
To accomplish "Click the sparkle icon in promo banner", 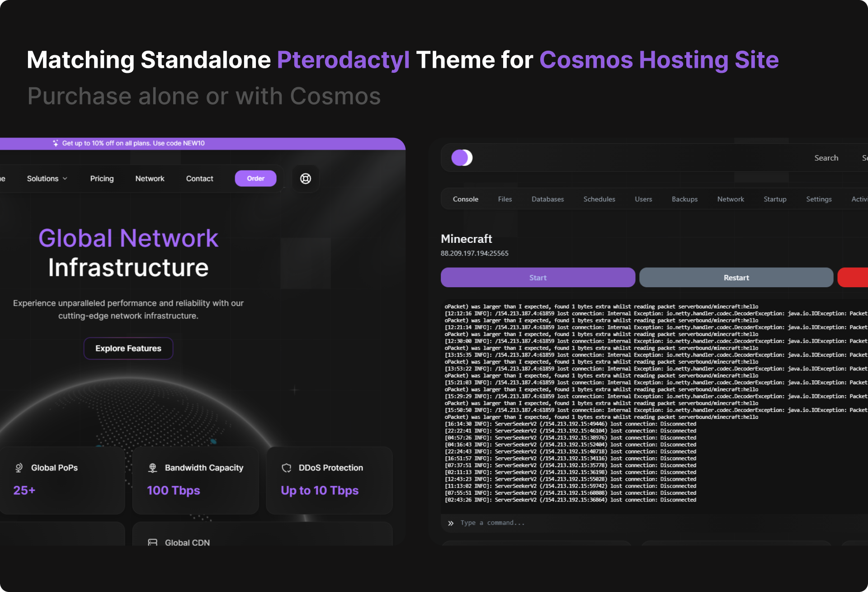I will pos(55,143).
